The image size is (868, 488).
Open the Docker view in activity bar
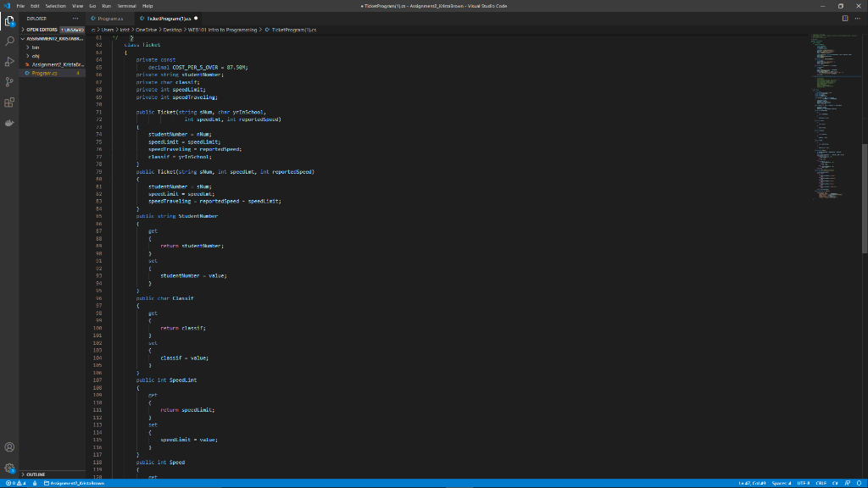[x=9, y=123]
